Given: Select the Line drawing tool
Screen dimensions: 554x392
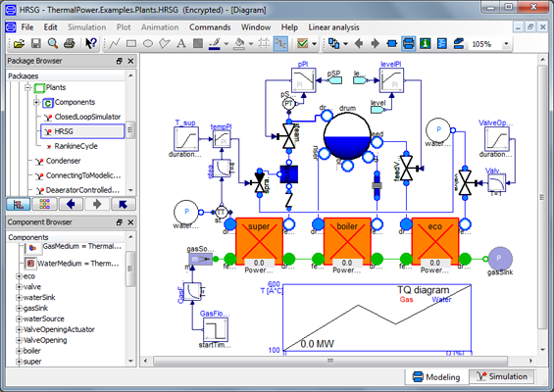Looking at the screenshot, I should click(115, 44).
